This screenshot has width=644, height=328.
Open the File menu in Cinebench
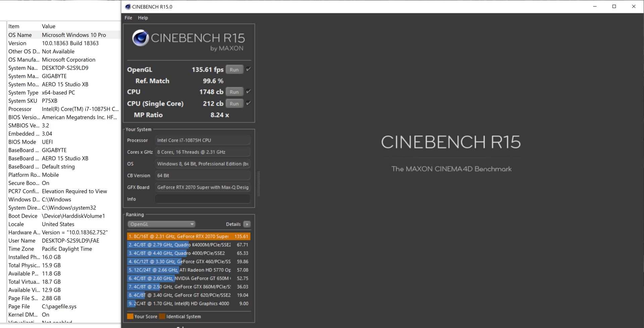[128, 18]
